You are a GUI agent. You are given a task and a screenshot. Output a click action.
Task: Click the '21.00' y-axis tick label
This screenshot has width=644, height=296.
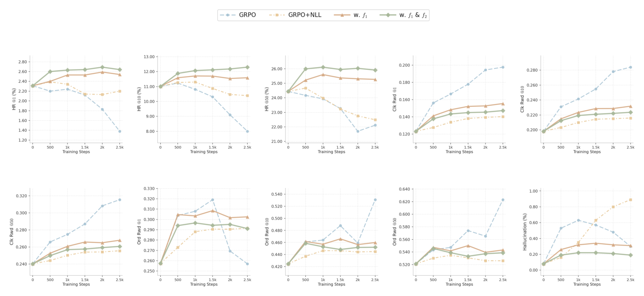click(277, 141)
